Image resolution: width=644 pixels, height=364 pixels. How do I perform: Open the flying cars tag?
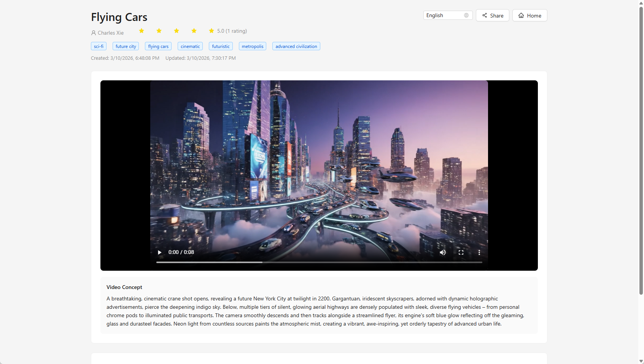[x=158, y=46]
